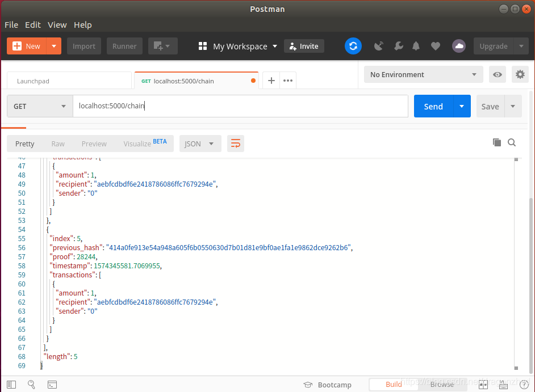
Task: Expand the Send options arrow
Action: pos(462,106)
